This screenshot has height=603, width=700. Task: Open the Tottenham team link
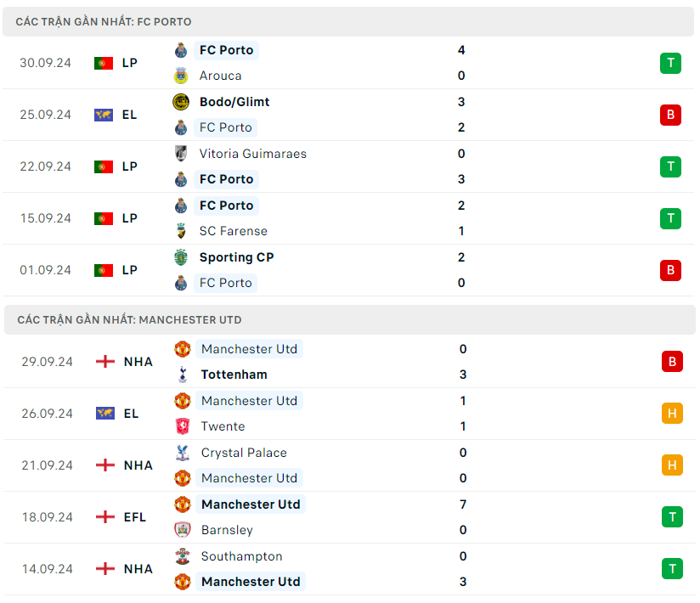pyautogui.click(x=234, y=375)
